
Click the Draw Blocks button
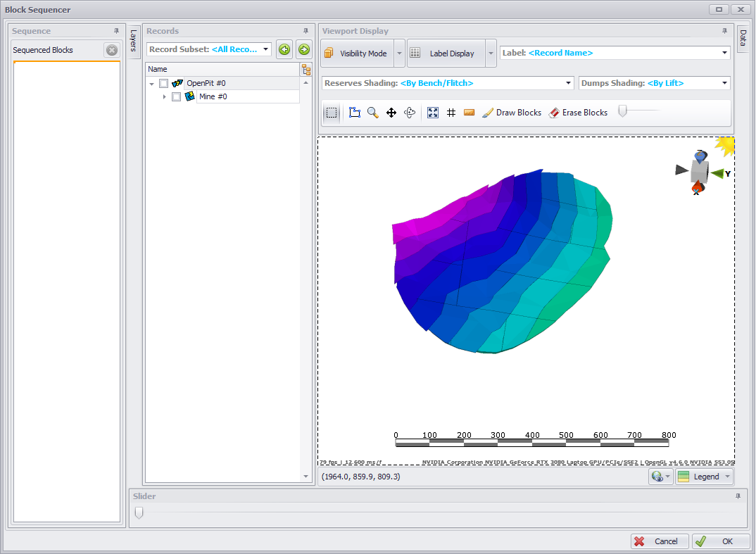click(511, 113)
